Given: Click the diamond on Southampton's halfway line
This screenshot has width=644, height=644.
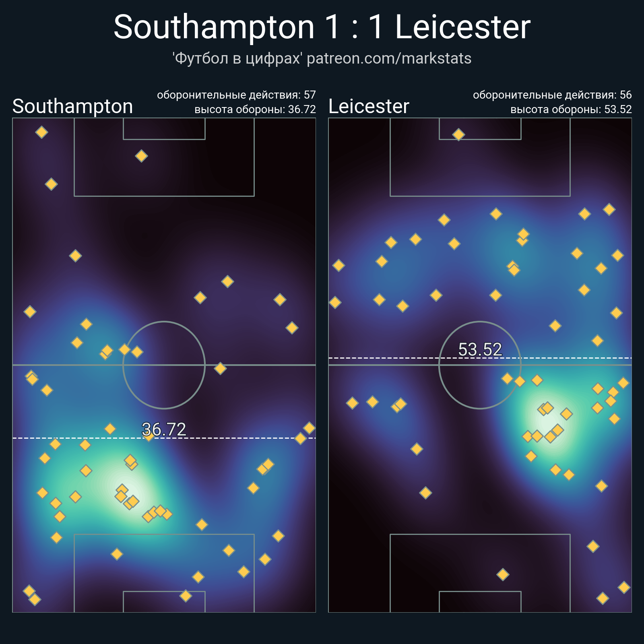Looking at the screenshot, I should (x=220, y=368).
